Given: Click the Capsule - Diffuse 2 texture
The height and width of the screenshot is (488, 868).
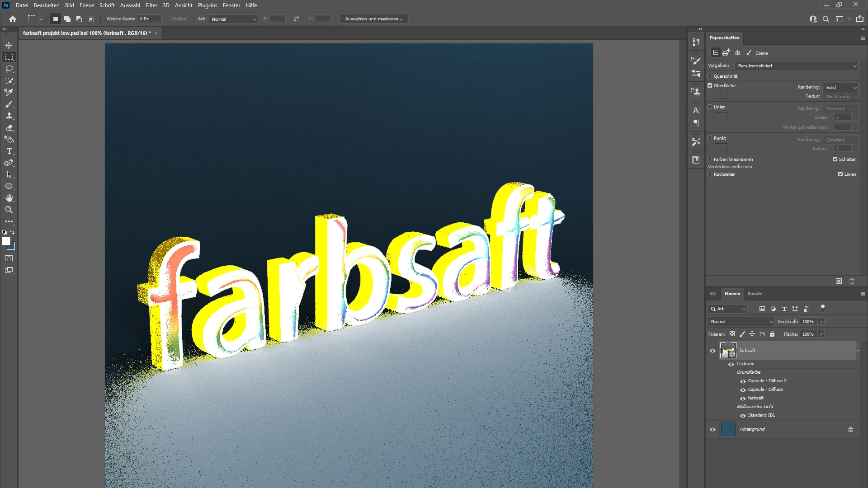Looking at the screenshot, I should [767, 381].
